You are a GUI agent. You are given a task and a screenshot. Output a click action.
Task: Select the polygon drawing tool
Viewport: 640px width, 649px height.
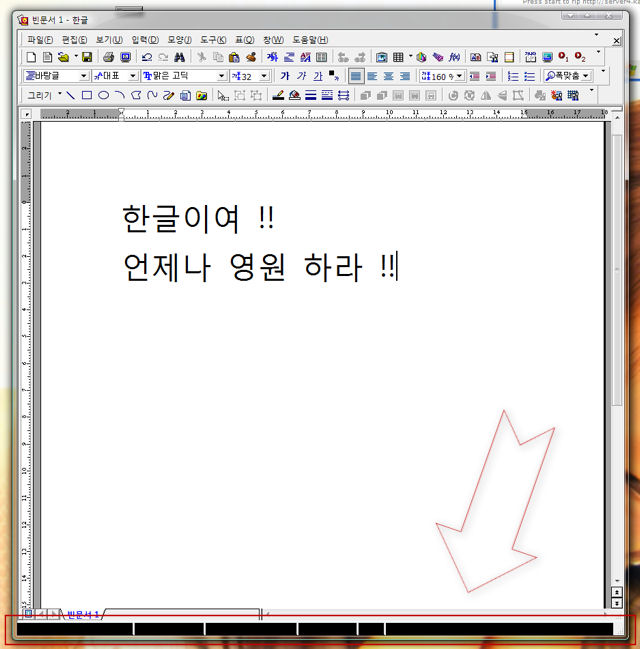pos(136,96)
